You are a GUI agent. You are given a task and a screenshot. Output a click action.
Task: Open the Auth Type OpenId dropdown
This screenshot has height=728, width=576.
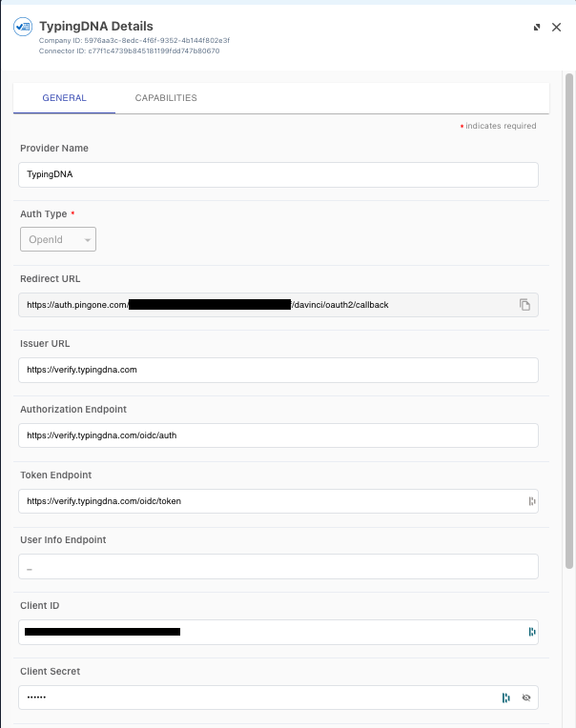coord(58,239)
